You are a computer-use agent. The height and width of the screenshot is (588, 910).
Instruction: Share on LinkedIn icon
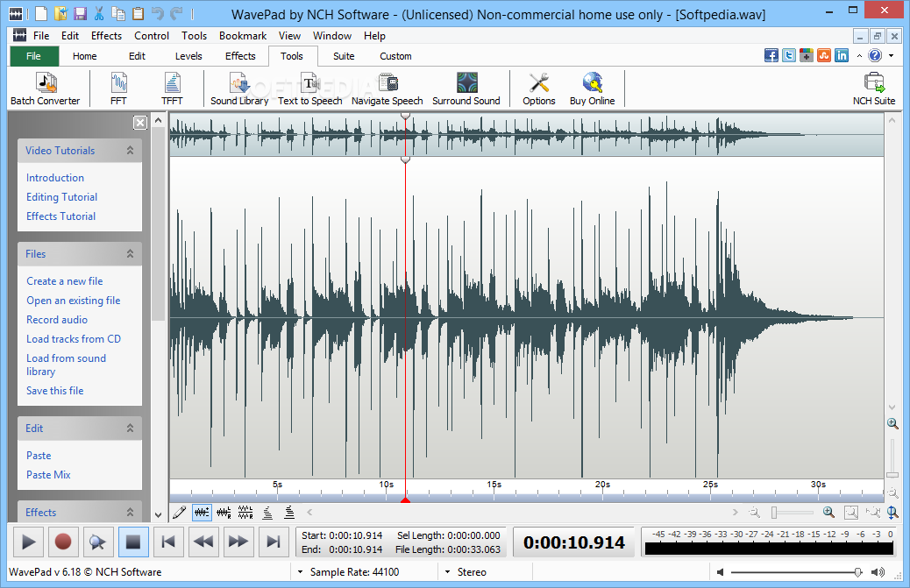[x=842, y=56]
